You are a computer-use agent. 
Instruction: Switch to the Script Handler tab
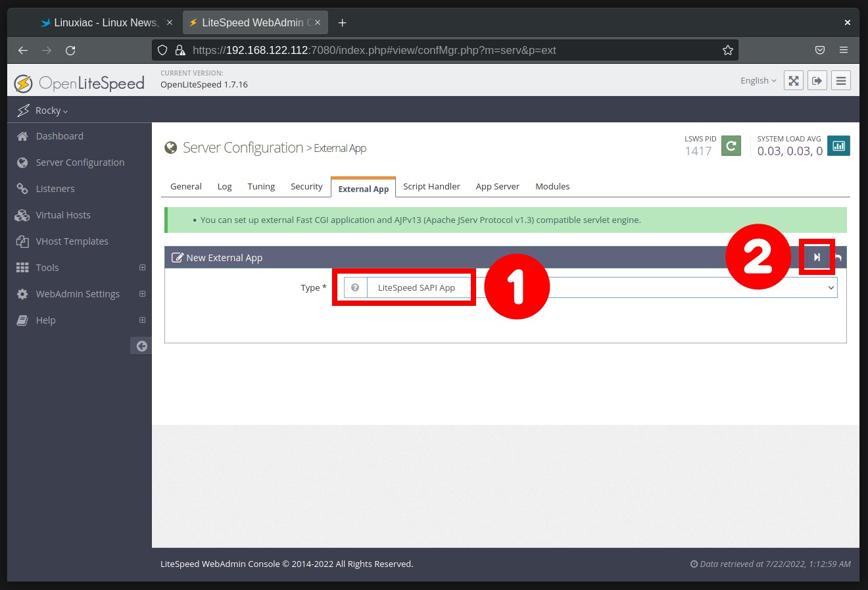pyautogui.click(x=431, y=187)
